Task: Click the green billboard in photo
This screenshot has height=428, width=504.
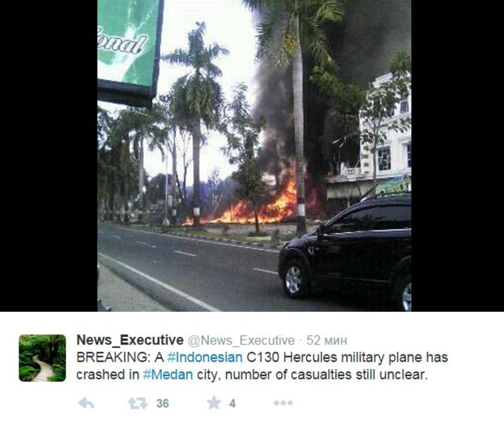Action: (x=130, y=52)
